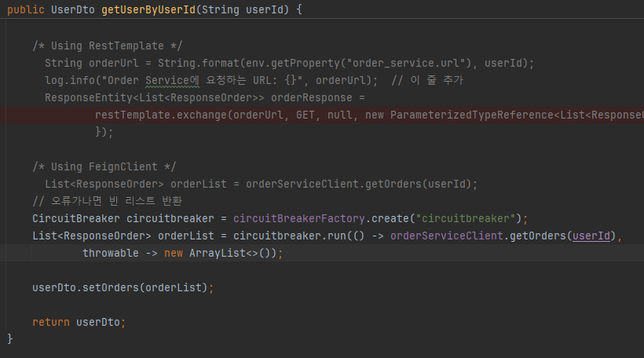The width and height of the screenshot is (644, 358).
Task: Click the "circuitbreaker" string literal
Action: (466, 218)
